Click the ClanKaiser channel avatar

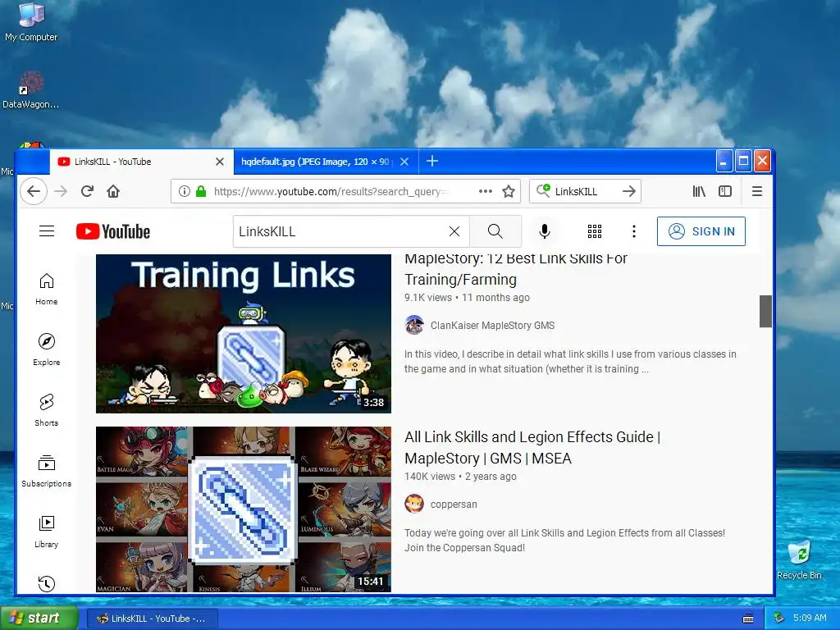(414, 325)
